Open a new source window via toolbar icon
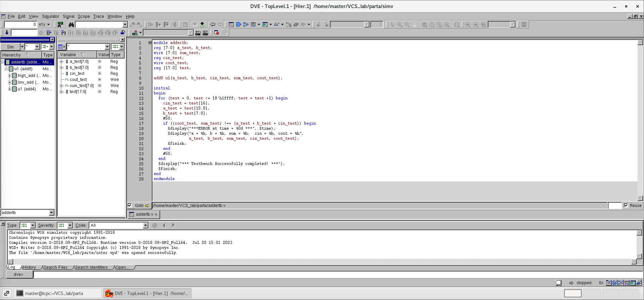The width and height of the screenshot is (644, 300). click(x=231, y=25)
